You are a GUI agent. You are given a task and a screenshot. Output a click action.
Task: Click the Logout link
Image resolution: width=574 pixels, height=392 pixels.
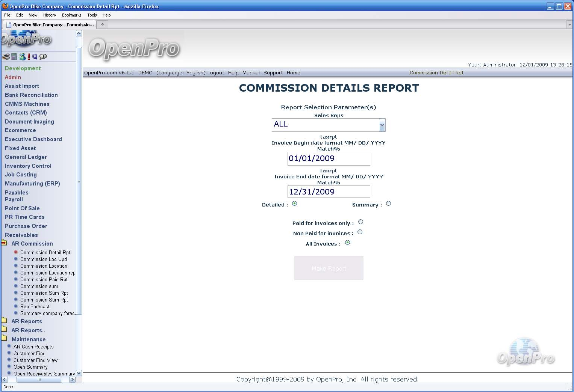click(215, 73)
